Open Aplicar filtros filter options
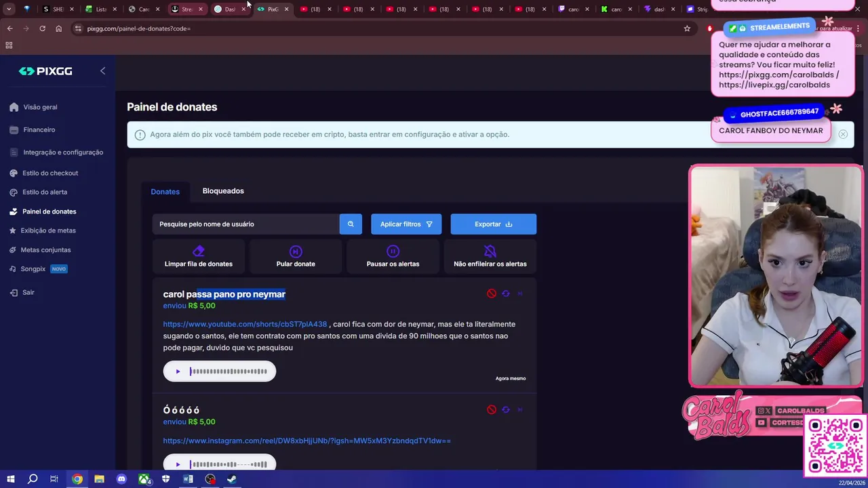The height and width of the screenshot is (488, 868). point(406,224)
